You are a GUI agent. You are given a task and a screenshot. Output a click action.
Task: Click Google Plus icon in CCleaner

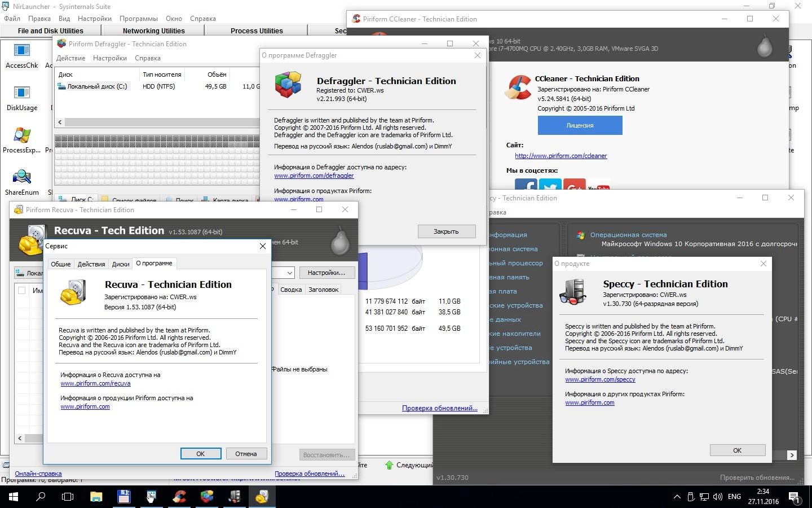[x=574, y=185]
